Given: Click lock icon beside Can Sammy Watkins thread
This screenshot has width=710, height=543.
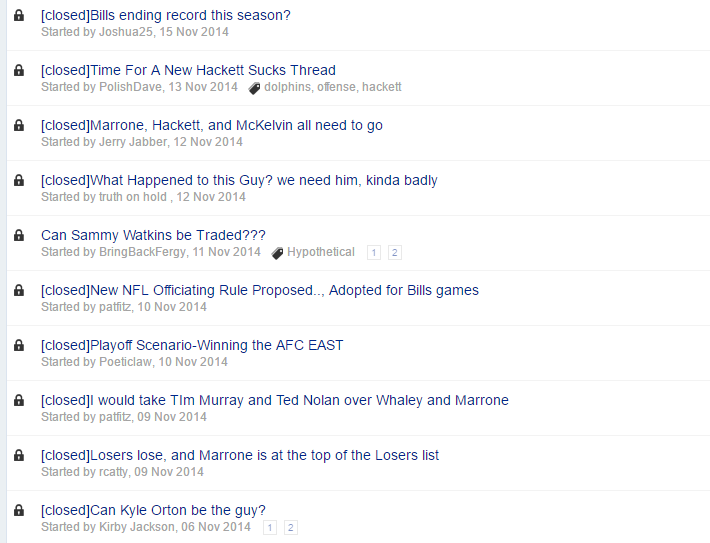Looking at the screenshot, I should click(x=19, y=235).
